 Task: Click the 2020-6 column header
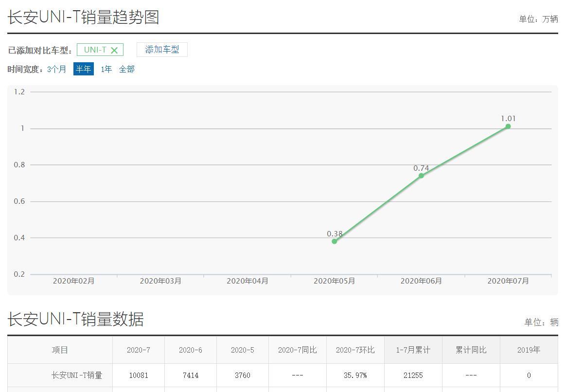pyautogui.click(x=191, y=350)
